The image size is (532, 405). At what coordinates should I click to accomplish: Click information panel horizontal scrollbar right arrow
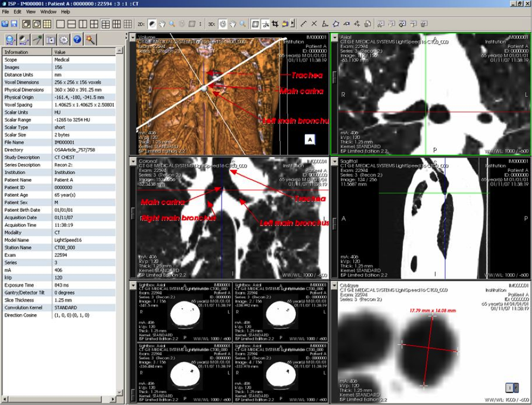click(113, 399)
